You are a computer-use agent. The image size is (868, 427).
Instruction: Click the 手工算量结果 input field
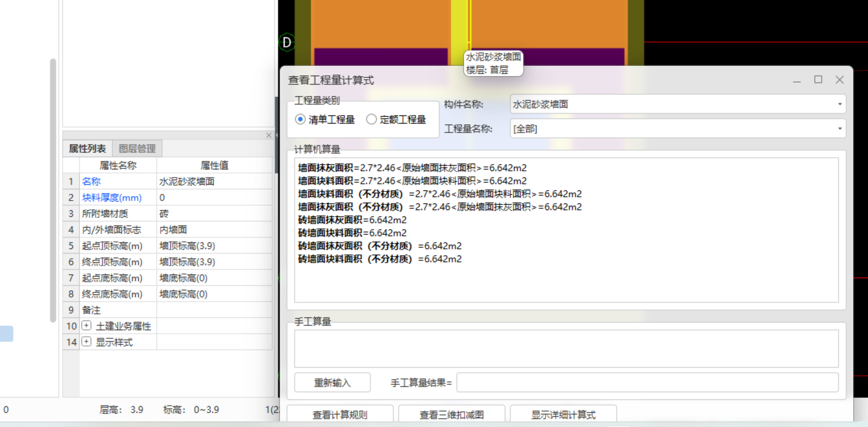coord(647,383)
